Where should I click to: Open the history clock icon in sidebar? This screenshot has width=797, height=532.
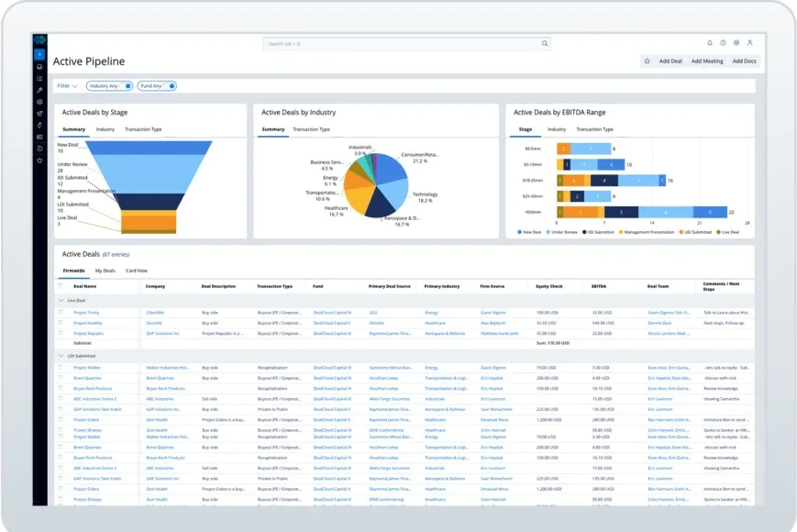tap(39, 149)
